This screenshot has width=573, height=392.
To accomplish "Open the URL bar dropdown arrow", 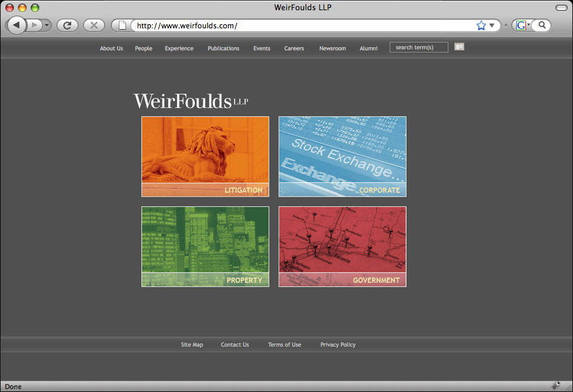I will 492,25.
